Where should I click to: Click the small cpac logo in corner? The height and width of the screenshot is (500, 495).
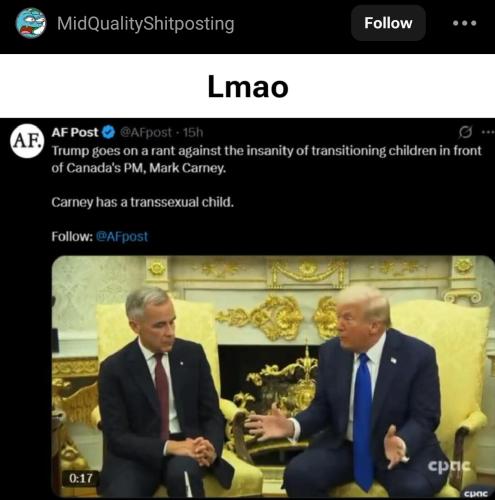pyautogui.click(x=476, y=493)
